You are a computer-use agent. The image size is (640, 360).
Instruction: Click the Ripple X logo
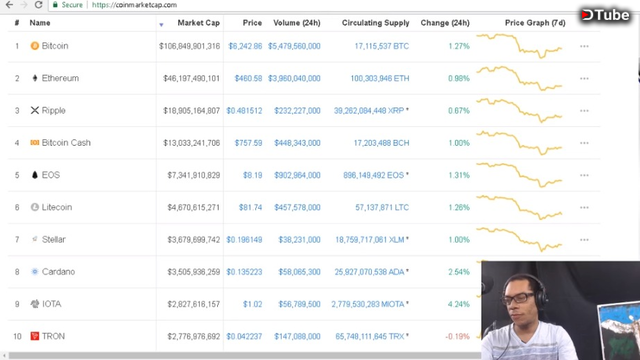tap(35, 110)
